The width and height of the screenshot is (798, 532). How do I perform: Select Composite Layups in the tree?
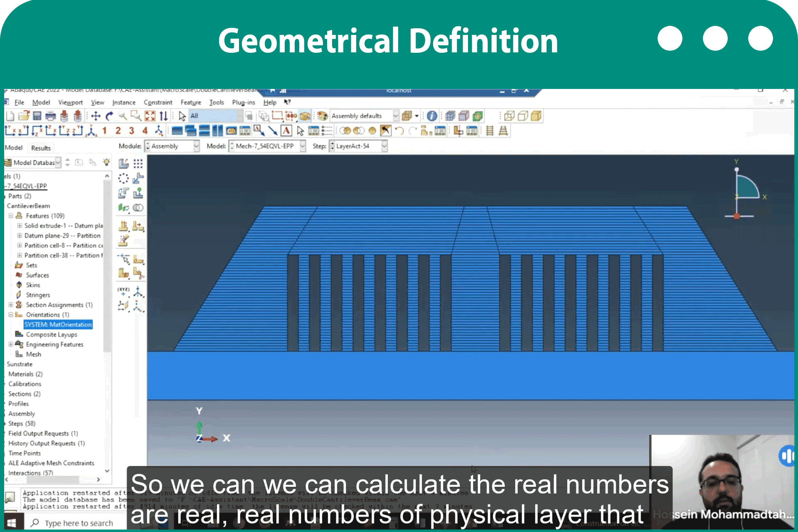pyautogui.click(x=52, y=335)
